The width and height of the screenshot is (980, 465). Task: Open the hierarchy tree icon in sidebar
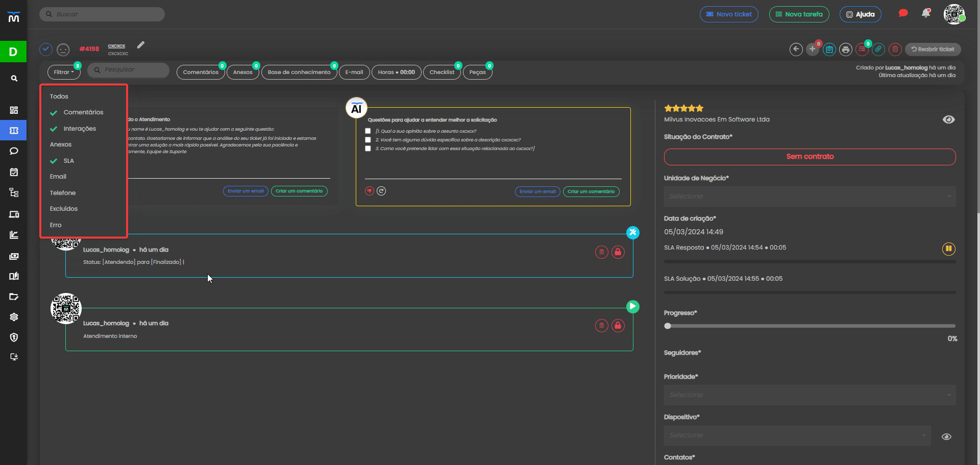14,192
